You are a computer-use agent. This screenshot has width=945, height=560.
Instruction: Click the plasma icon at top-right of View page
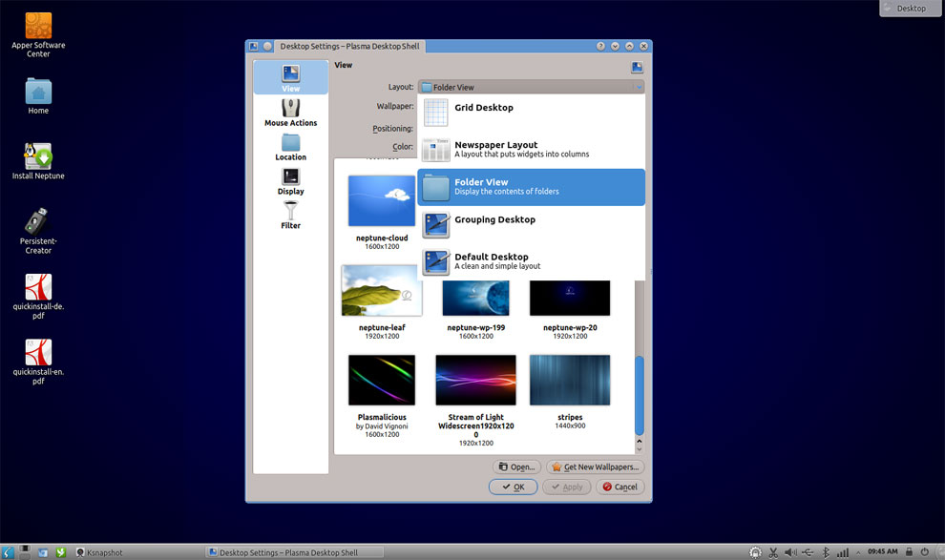[x=637, y=67]
